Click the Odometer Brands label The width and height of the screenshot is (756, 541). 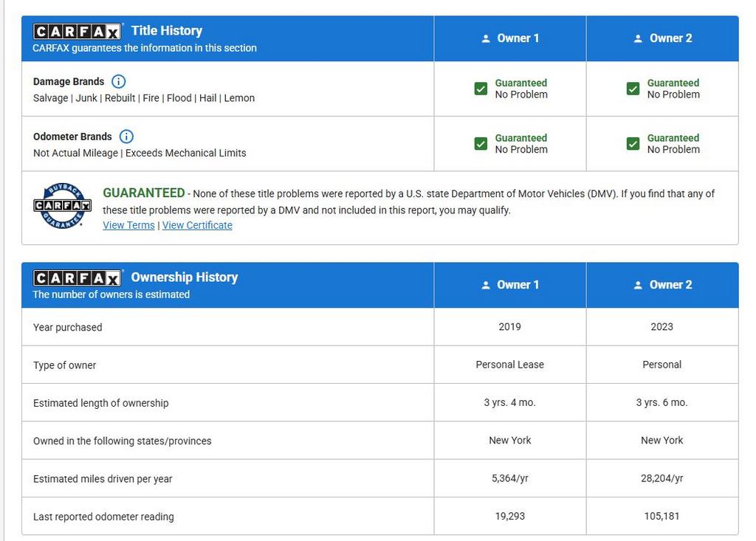point(72,137)
